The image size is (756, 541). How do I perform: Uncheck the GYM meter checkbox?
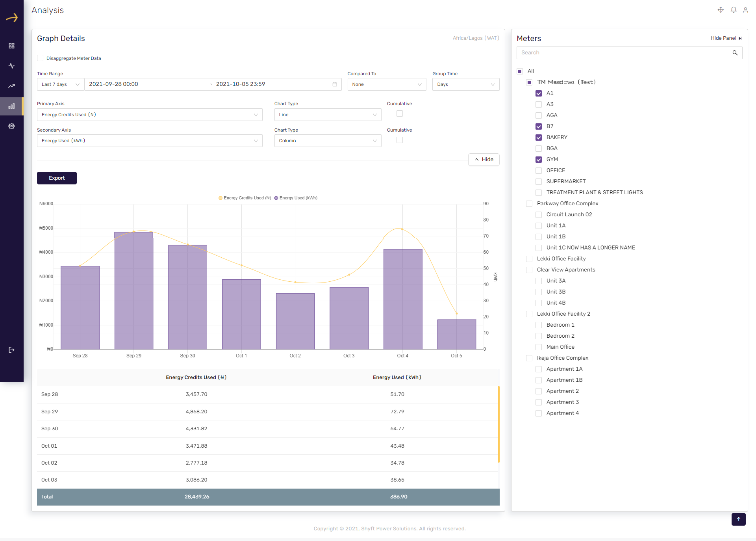[539, 160]
